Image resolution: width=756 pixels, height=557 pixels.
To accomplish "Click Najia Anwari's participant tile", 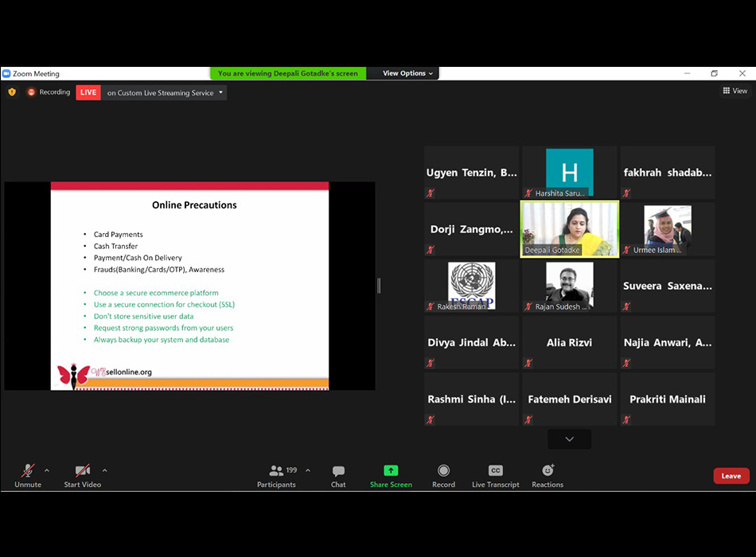I will (x=668, y=342).
